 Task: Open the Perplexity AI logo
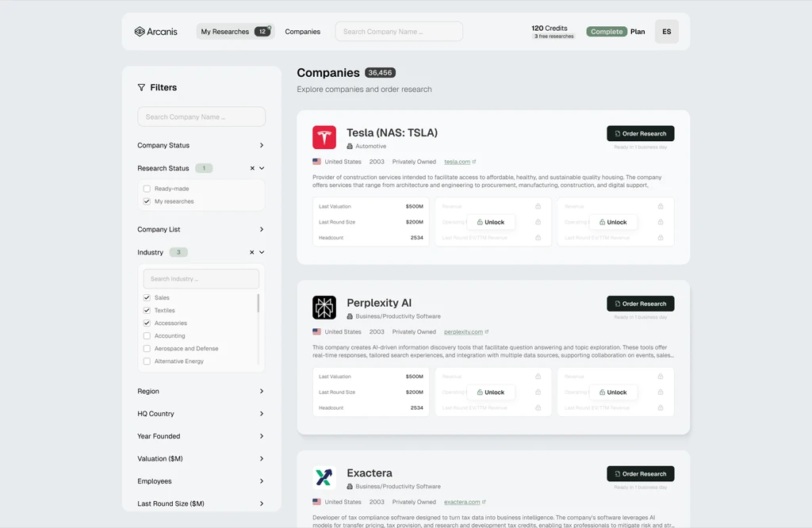pos(324,308)
